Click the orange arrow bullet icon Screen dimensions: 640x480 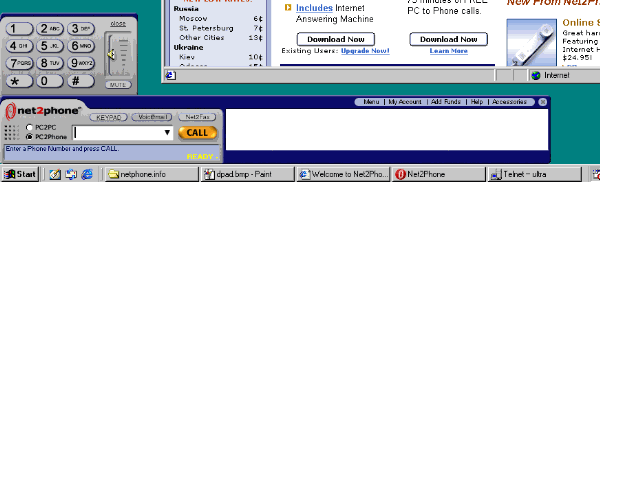pyautogui.click(x=288, y=7)
